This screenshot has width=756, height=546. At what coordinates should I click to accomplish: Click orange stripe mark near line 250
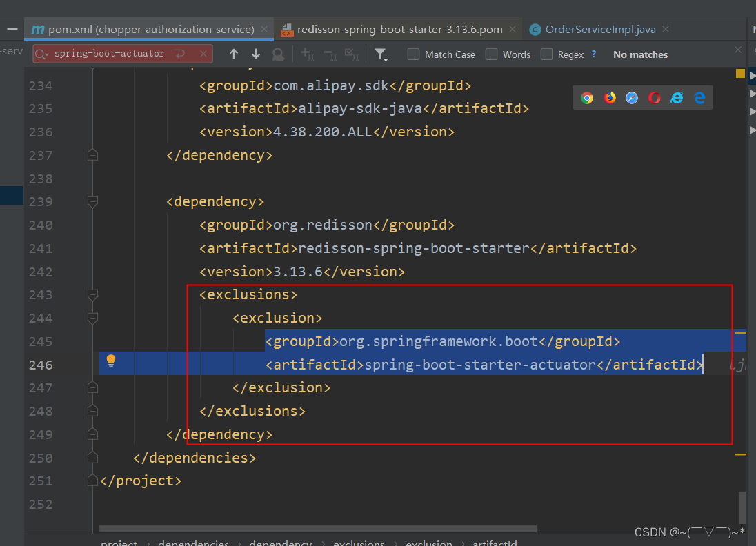tap(740, 454)
